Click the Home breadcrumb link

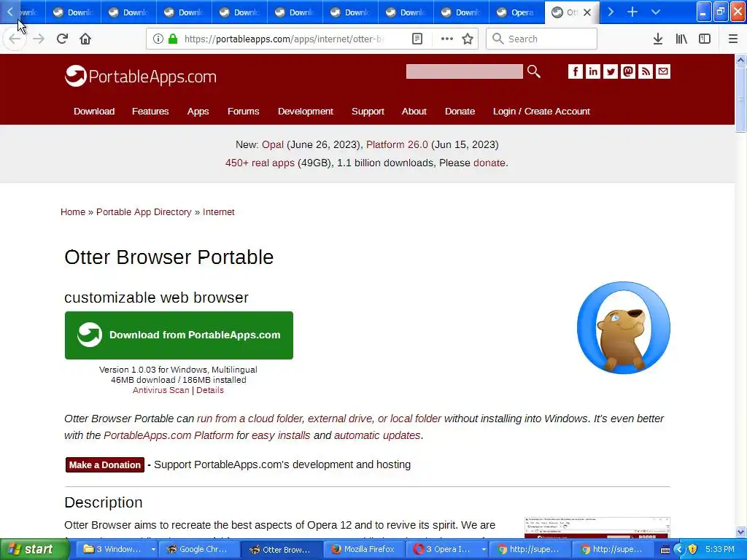tap(73, 212)
